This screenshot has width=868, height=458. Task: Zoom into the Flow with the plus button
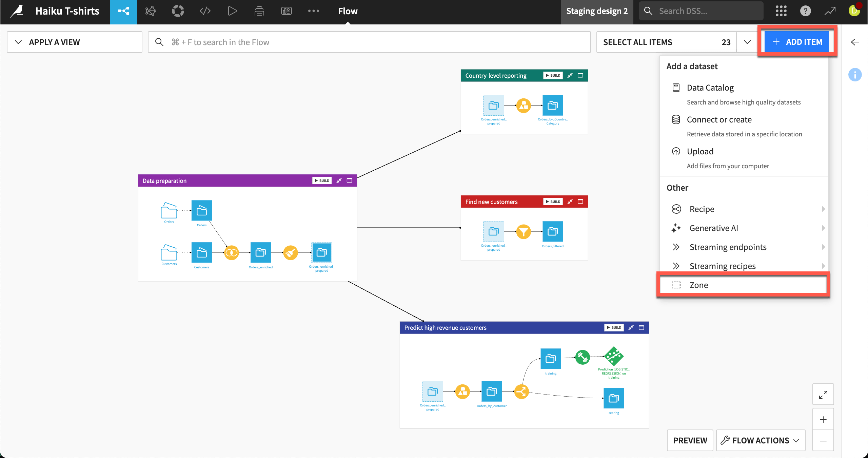tap(823, 419)
